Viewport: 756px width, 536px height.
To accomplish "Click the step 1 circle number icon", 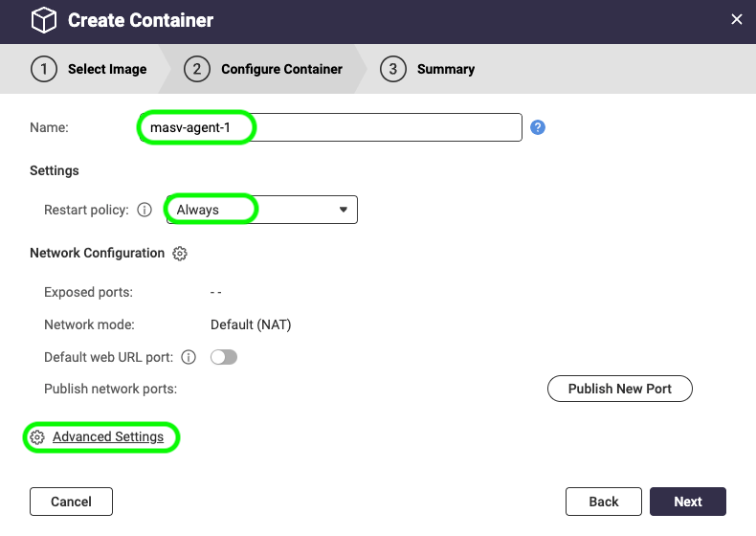I will [44, 69].
